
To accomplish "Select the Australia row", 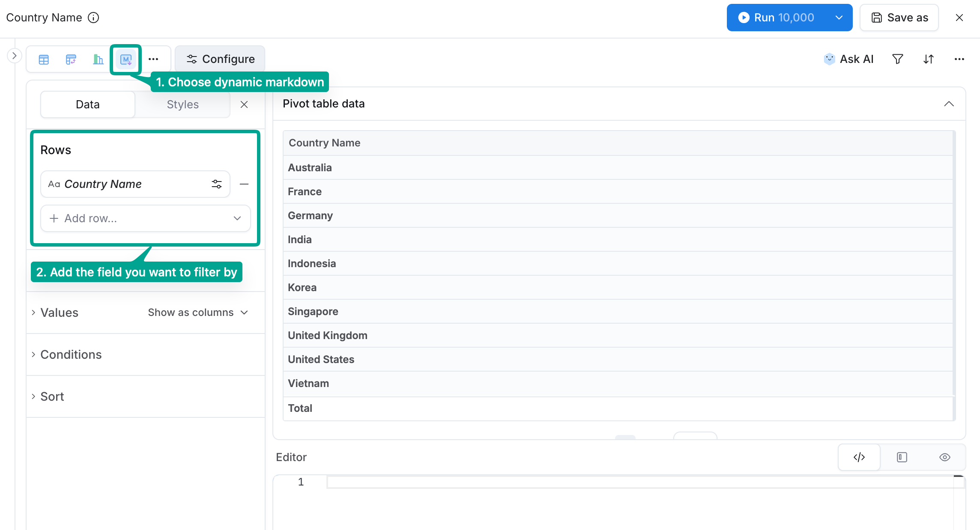I will point(618,167).
